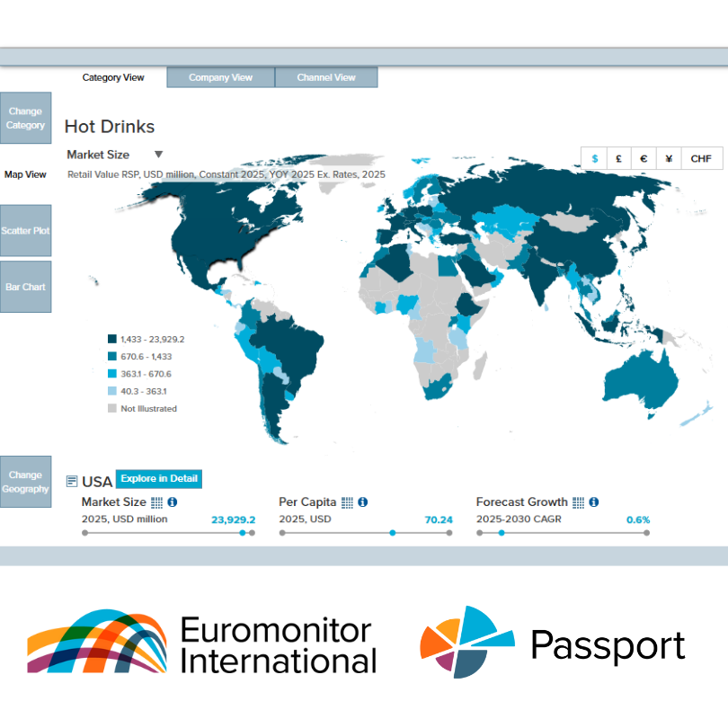Expand the Market Size dropdown arrow
Image resolution: width=728 pixels, height=728 pixels.
coord(158,155)
